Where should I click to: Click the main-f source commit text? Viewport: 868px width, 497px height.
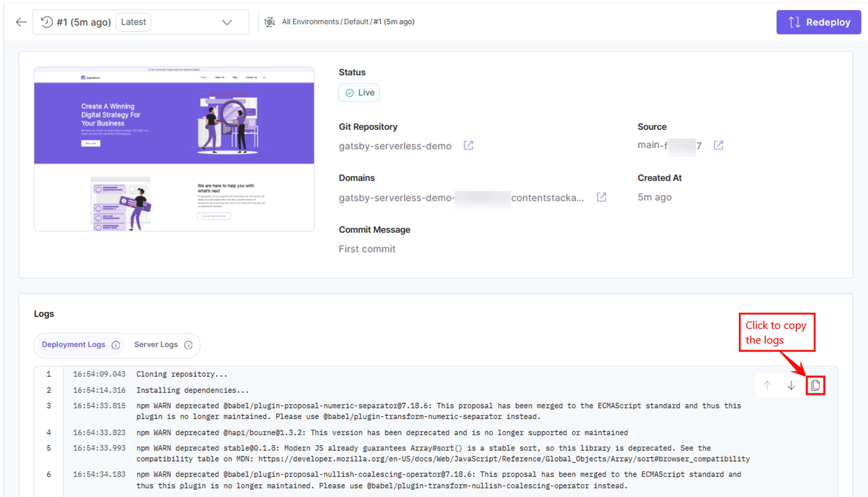pos(669,146)
